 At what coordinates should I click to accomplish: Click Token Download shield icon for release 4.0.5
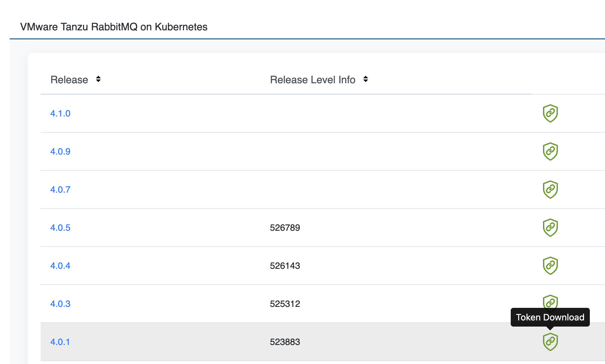(550, 228)
